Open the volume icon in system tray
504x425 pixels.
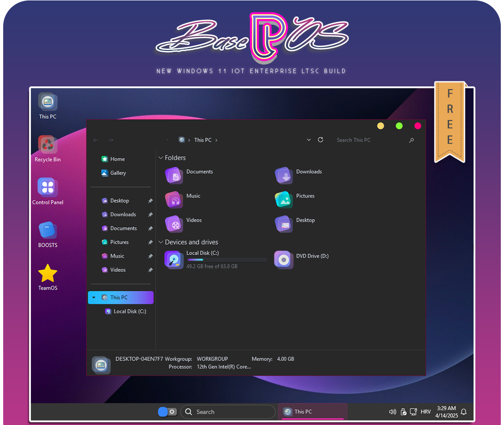pyautogui.click(x=392, y=412)
